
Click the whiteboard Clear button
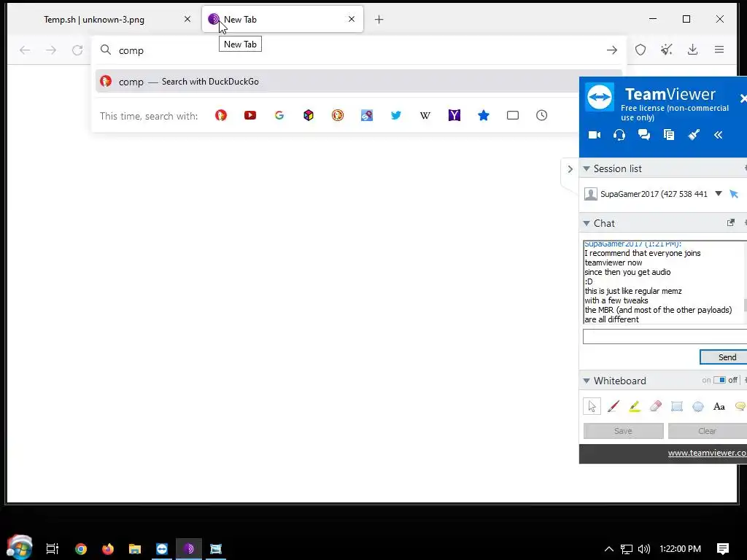click(707, 431)
